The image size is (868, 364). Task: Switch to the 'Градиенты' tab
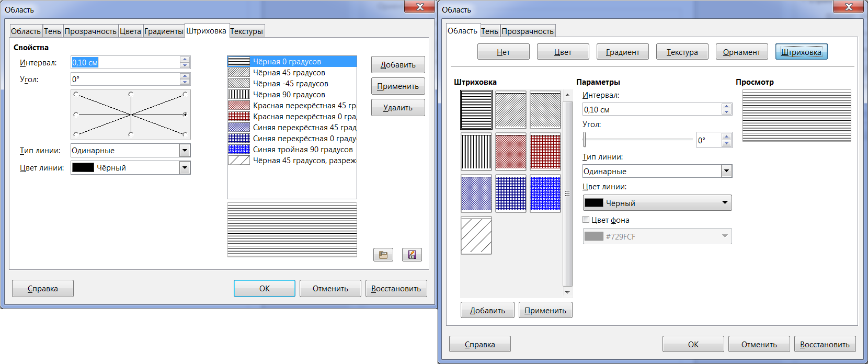tap(164, 31)
